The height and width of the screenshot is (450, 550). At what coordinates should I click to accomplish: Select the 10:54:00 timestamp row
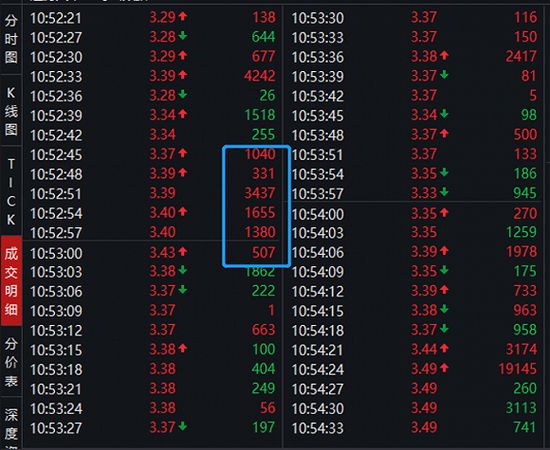(414, 214)
